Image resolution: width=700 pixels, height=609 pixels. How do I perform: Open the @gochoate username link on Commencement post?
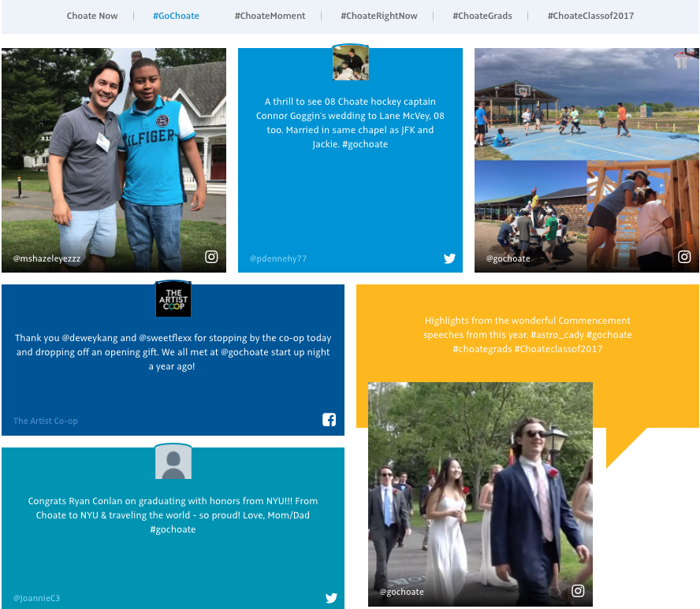(x=401, y=591)
